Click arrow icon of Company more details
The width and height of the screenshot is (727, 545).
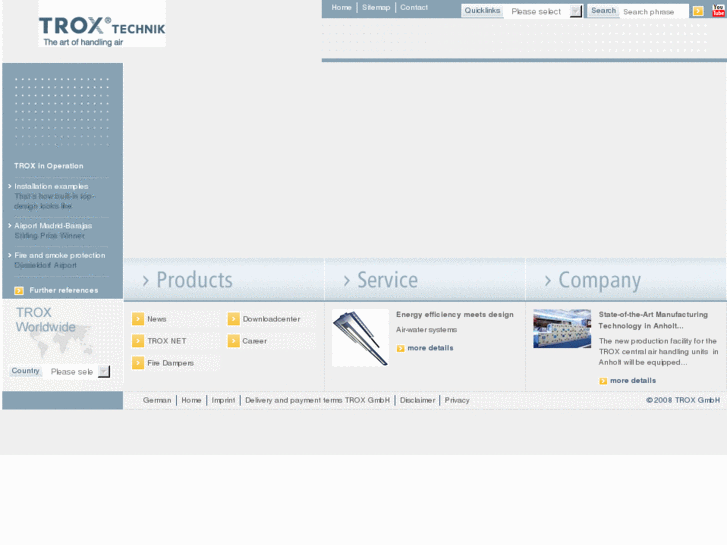pyautogui.click(x=603, y=381)
